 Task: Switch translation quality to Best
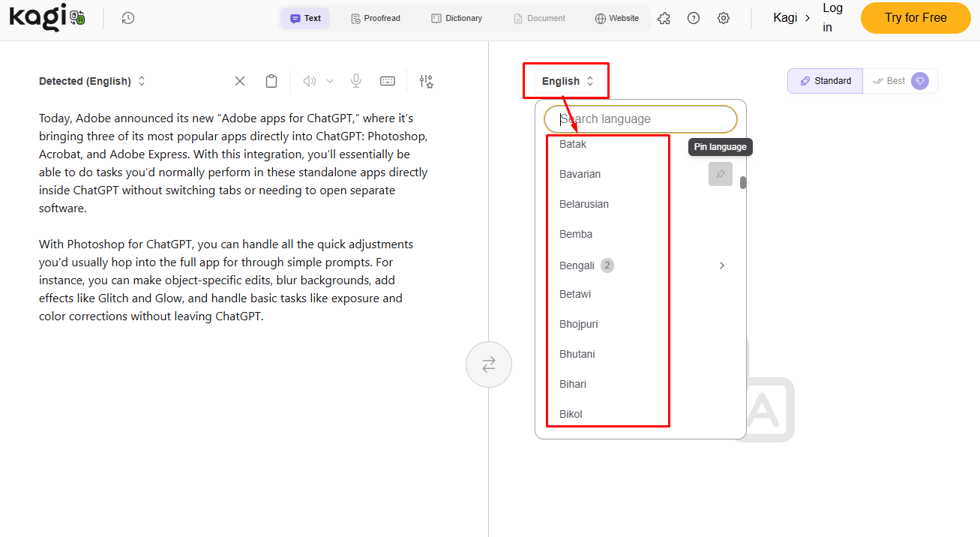895,80
